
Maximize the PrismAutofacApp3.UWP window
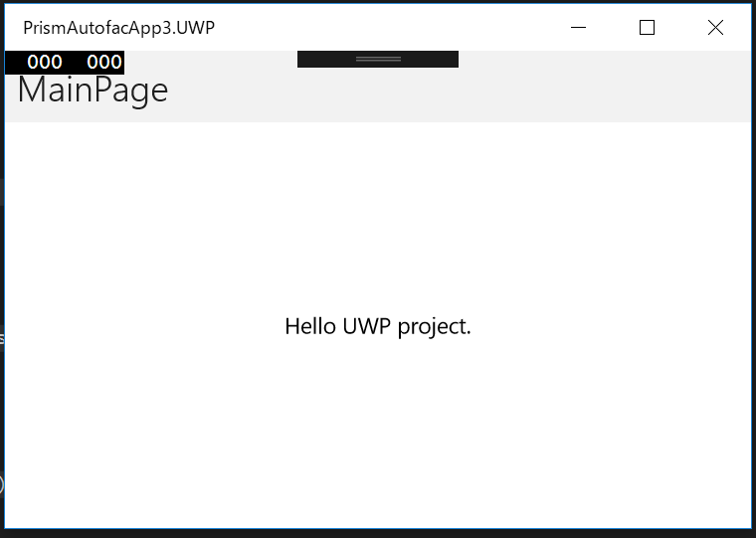647,28
